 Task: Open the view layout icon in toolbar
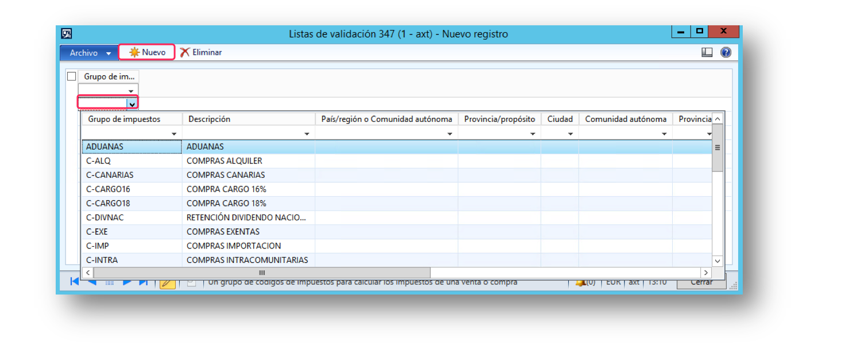(707, 52)
